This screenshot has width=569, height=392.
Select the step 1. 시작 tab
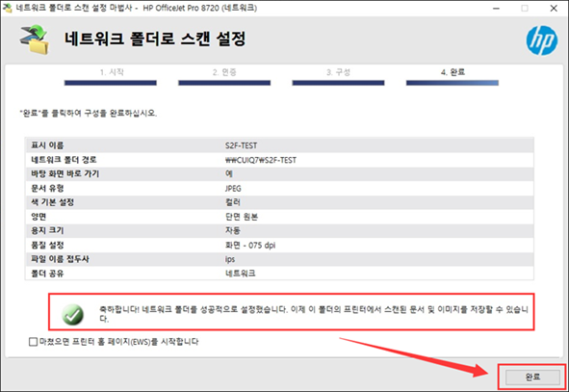(x=112, y=72)
